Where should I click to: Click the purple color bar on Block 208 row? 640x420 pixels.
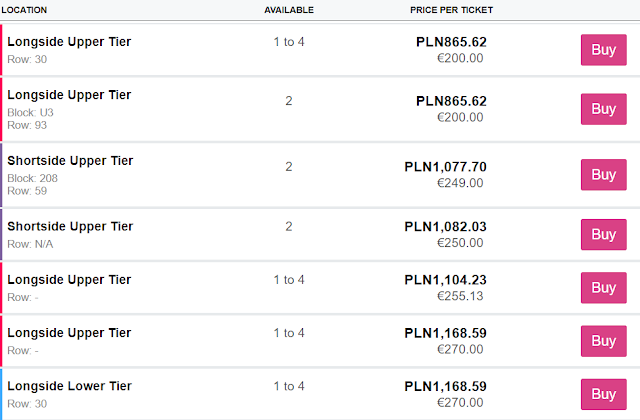(x=2, y=174)
